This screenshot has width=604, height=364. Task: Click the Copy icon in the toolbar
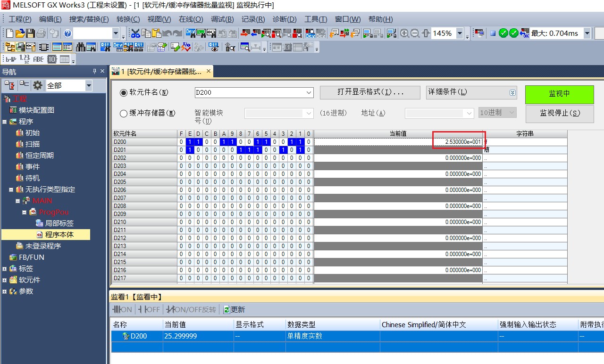point(146,33)
